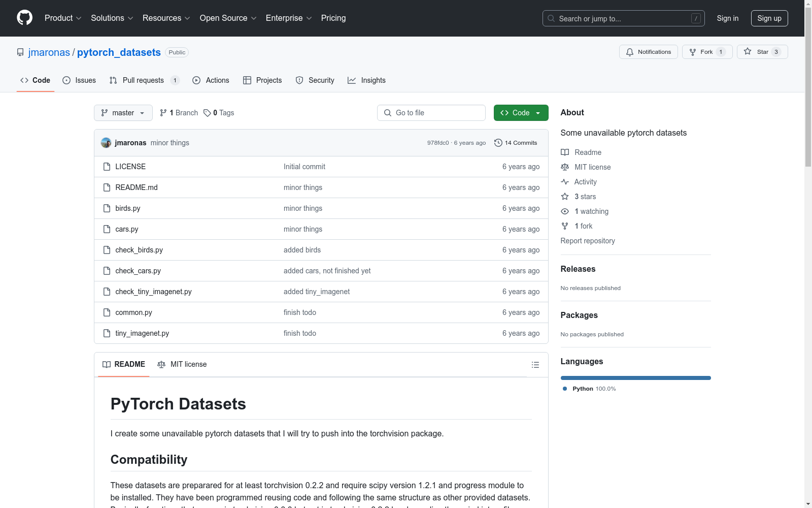Image resolution: width=812 pixels, height=508 pixels.
Task: Open the Releases section heading
Action: tap(578, 269)
